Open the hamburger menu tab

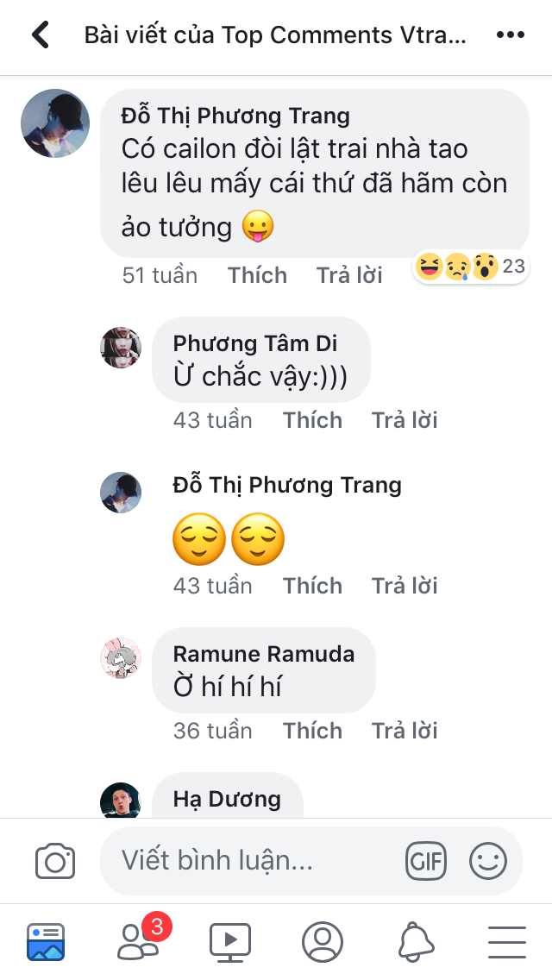tap(507, 941)
